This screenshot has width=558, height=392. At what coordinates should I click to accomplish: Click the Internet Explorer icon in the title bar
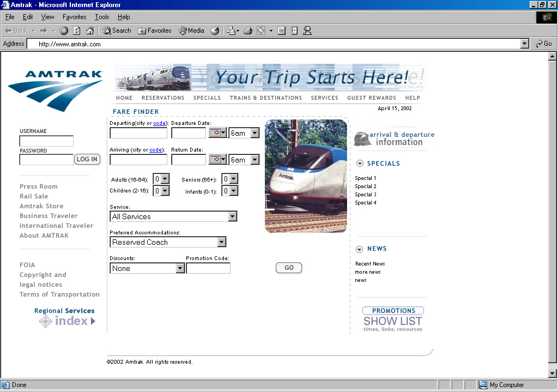click(5, 4)
